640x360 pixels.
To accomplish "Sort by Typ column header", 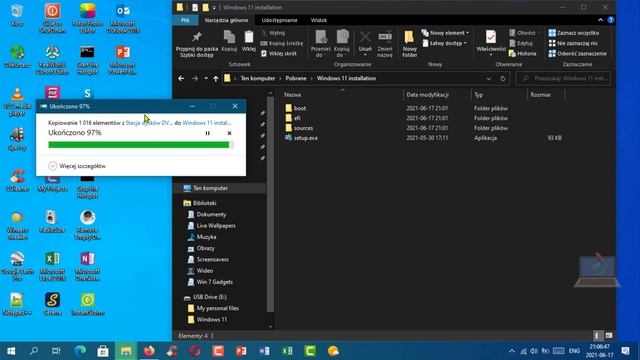I will pyautogui.click(x=478, y=95).
